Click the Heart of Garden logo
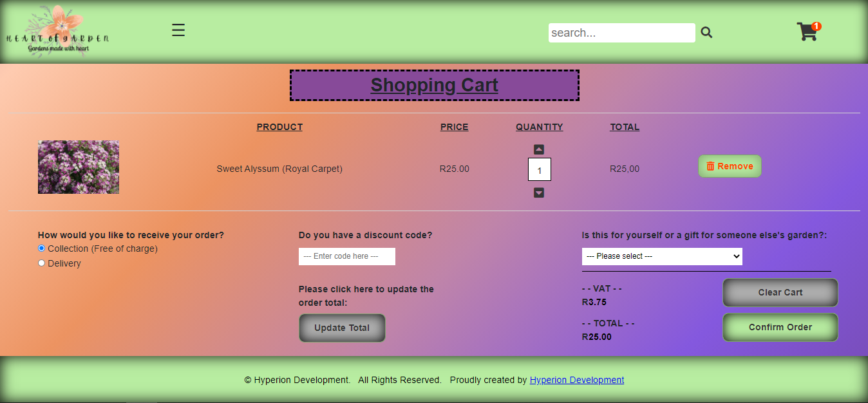 pos(58,31)
